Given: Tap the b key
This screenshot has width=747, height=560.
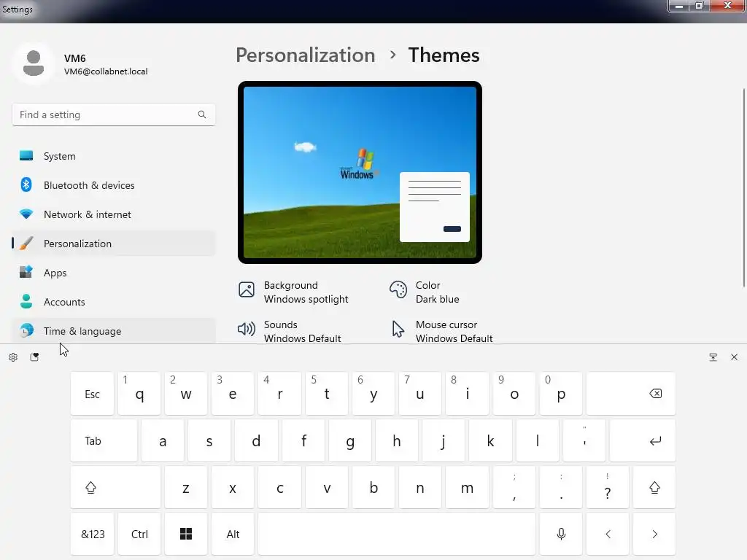Looking at the screenshot, I should click(373, 487).
